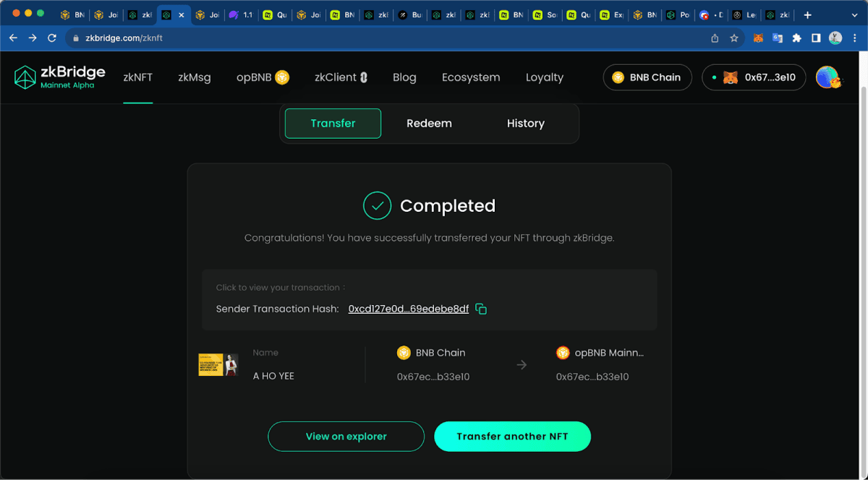
Task: Open the zkClient section
Action: 341,77
